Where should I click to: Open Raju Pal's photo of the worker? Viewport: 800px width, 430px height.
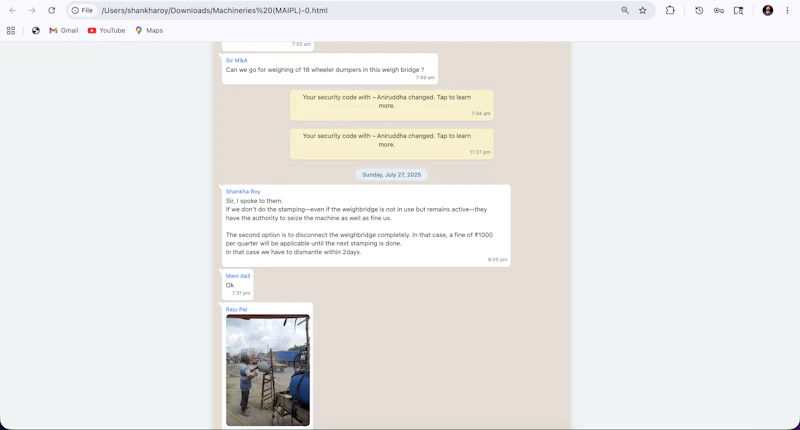[268, 370]
